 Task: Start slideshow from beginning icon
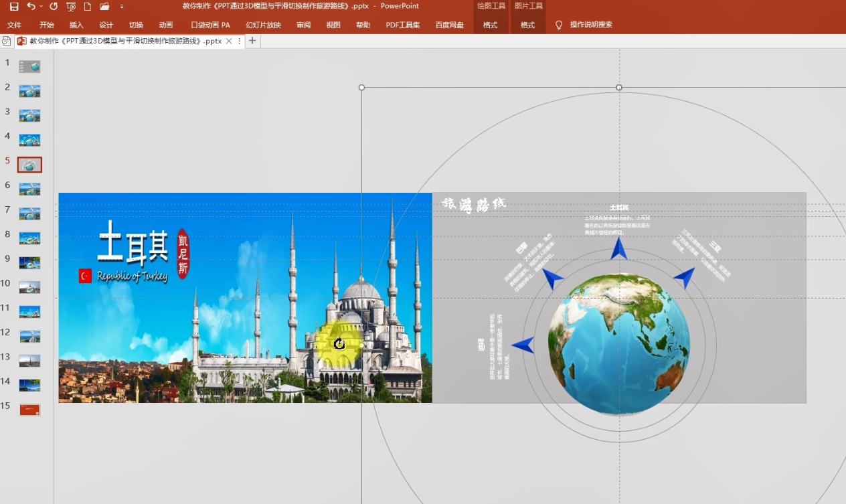coord(71,6)
